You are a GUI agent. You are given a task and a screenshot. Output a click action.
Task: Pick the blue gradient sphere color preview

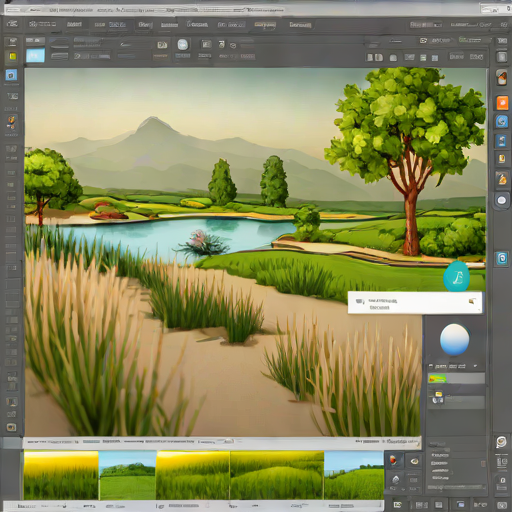tap(455, 339)
